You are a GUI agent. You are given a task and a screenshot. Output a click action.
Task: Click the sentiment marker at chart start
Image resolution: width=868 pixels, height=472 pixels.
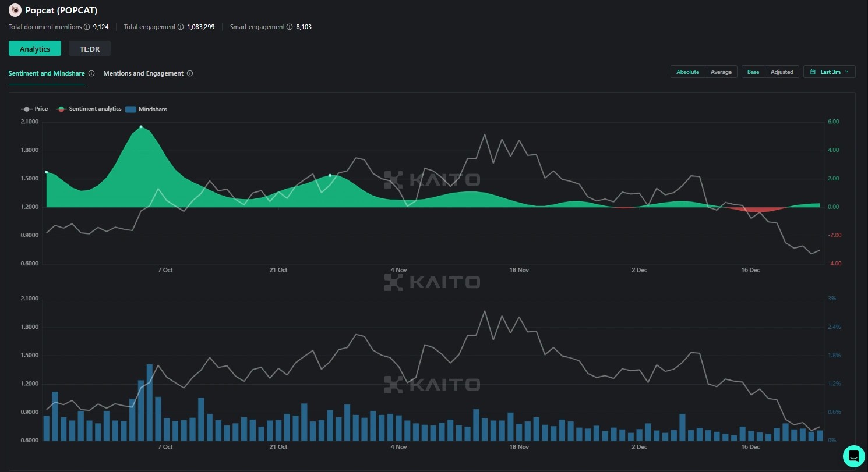[47, 172]
